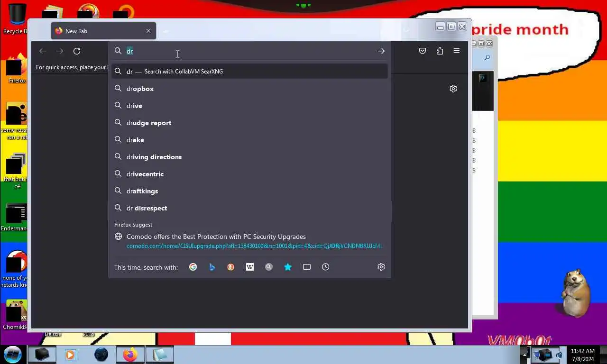Choose 'dr — Search with CollabVM SearXNG'
Viewport: 607px width, 364px height.
click(250, 72)
